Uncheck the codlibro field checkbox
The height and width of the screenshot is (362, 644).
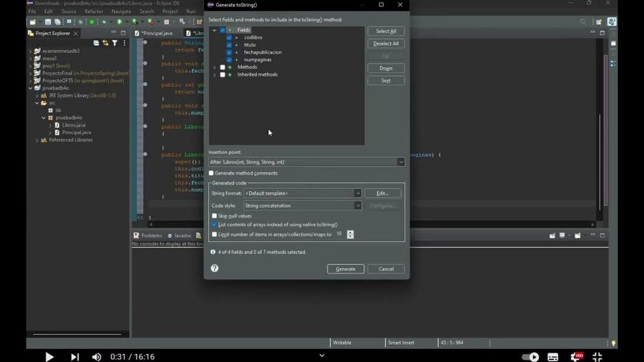coord(229,38)
